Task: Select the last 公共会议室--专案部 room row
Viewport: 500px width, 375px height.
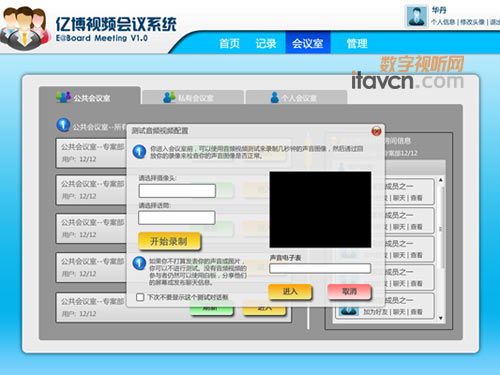Action: coord(173,307)
